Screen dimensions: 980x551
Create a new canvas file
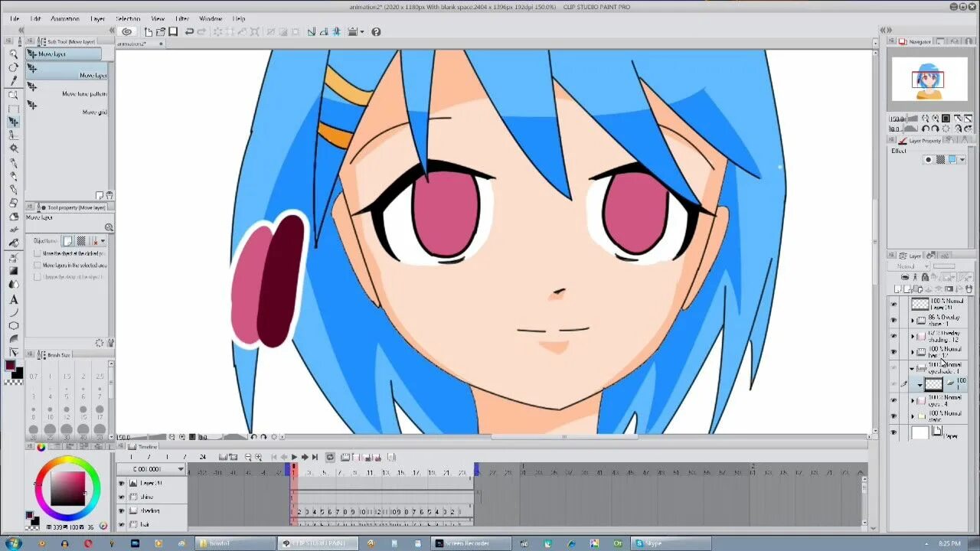point(148,31)
